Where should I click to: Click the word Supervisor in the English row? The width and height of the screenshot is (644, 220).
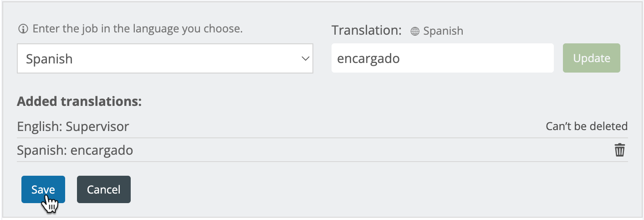[x=97, y=126]
